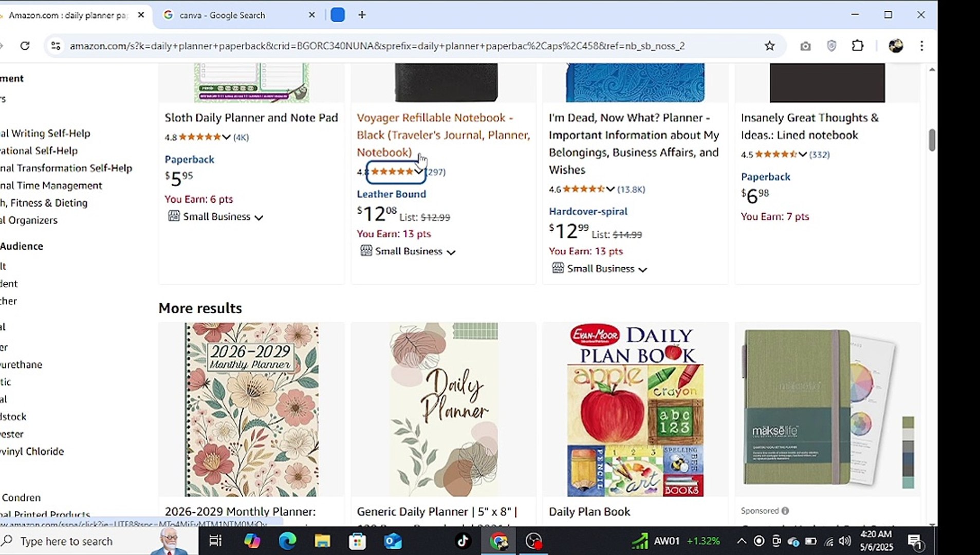The height and width of the screenshot is (555, 980).
Task: Select Paperback format for Sloth Daily Planner
Action: (190, 159)
